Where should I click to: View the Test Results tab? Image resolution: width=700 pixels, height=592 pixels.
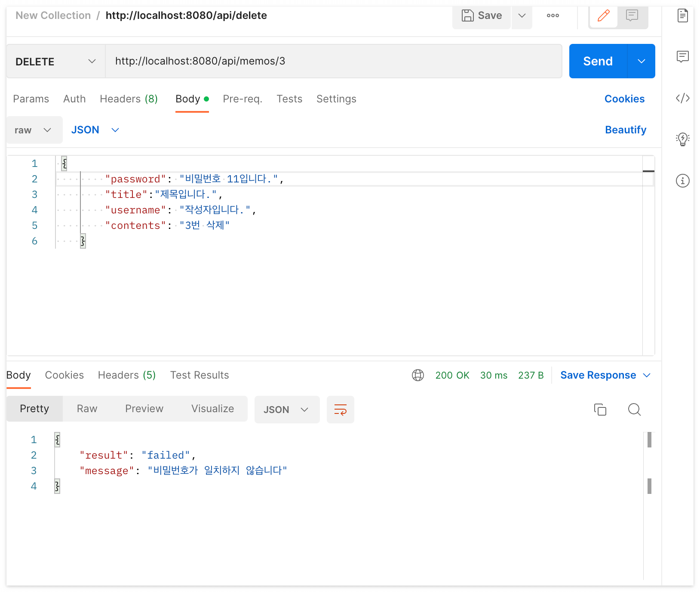point(200,375)
